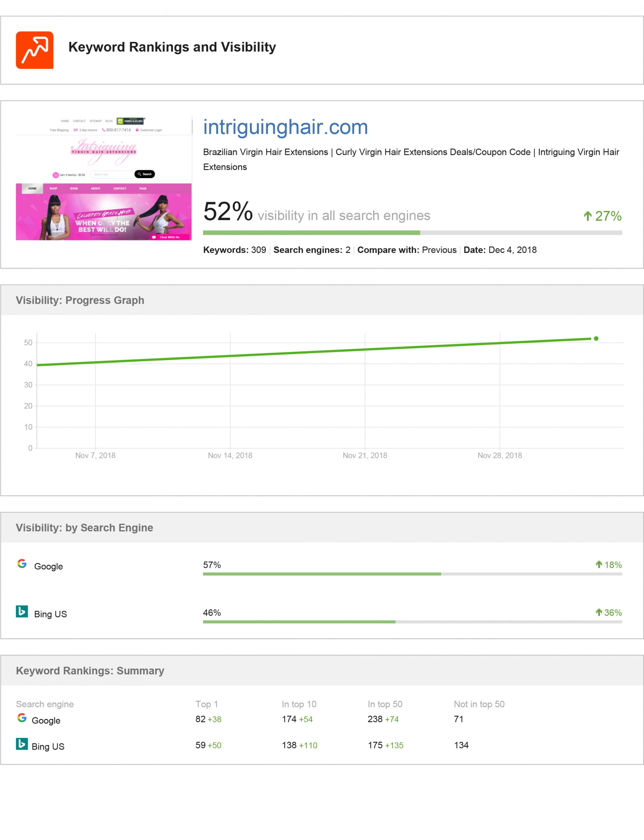644x840 pixels.
Task: Open the intriguinghair.com link
Action: tap(285, 127)
